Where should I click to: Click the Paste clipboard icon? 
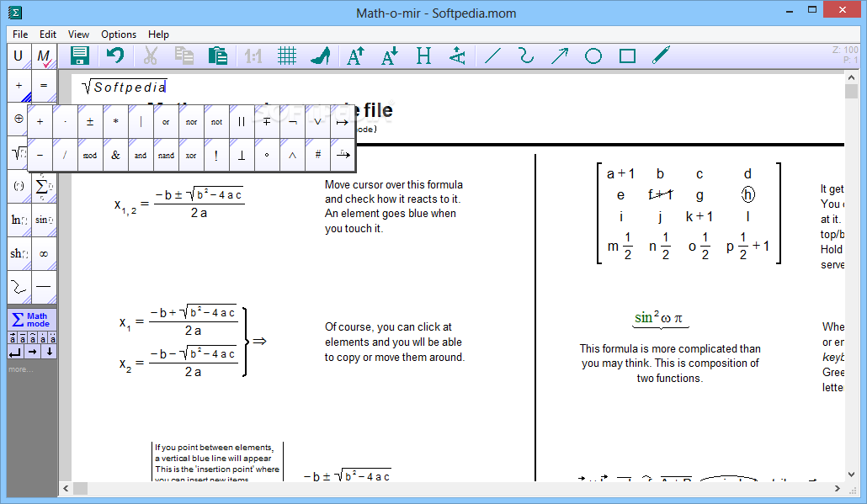pos(218,56)
